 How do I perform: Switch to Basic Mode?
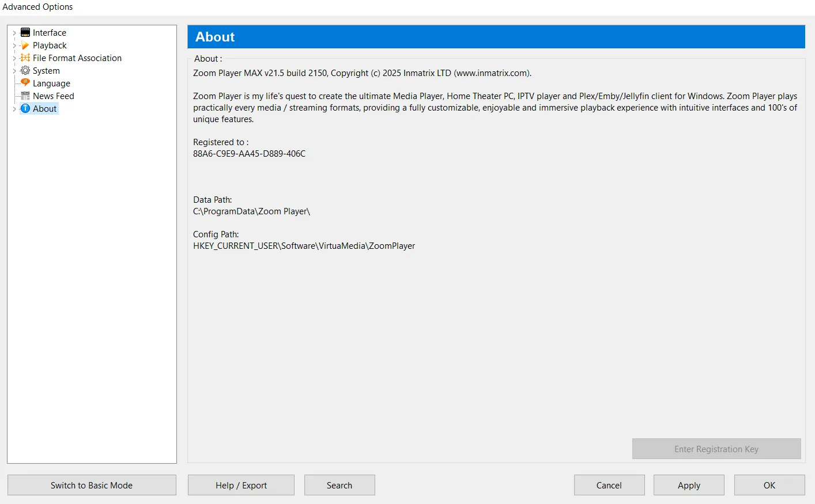pos(92,485)
